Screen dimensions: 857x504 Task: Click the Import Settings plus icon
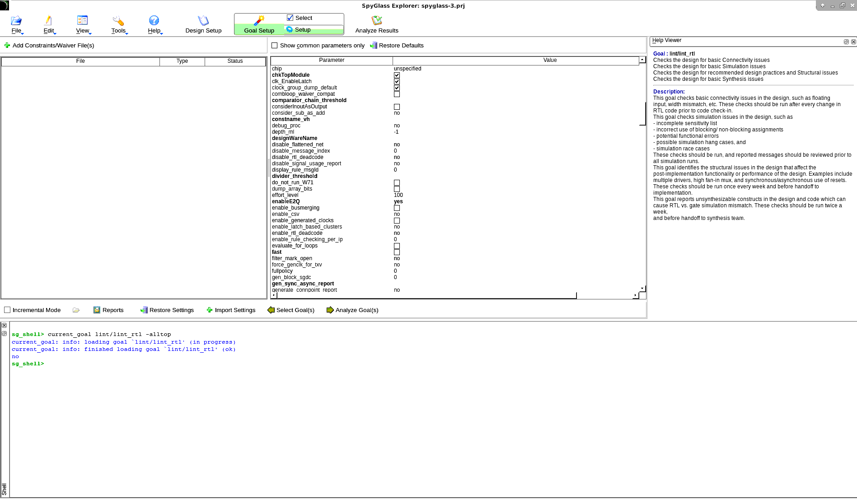pyautogui.click(x=210, y=310)
